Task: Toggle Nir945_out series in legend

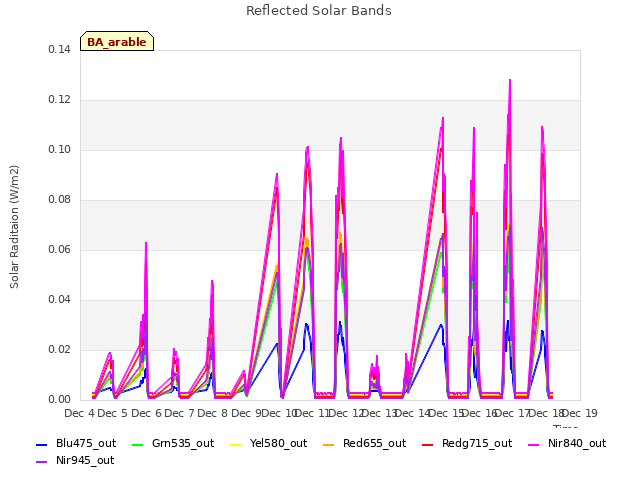Action: coord(75,461)
